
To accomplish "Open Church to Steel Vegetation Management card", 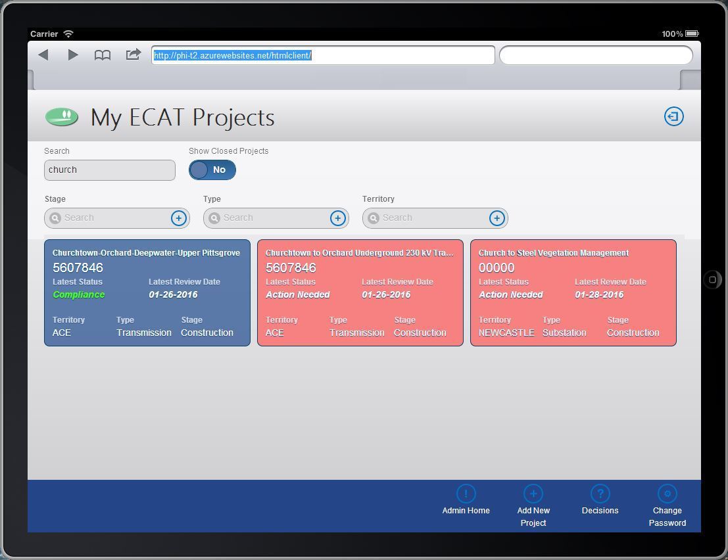I will (573, 292).
